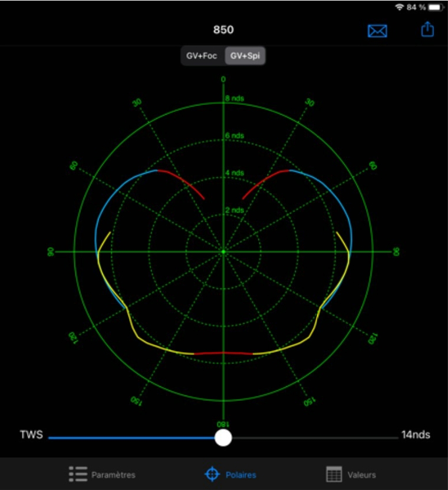The width and height of the screenshot is (448, 490).
Task: Tap the Paramètres list icon
Action: click(x=78, y=474)
